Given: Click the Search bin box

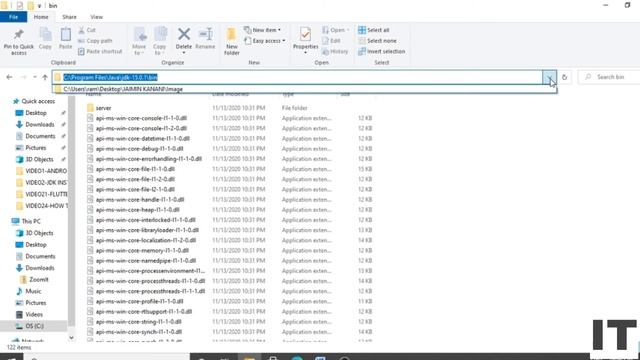Looking at the screenshot, I should pos(609,77).
